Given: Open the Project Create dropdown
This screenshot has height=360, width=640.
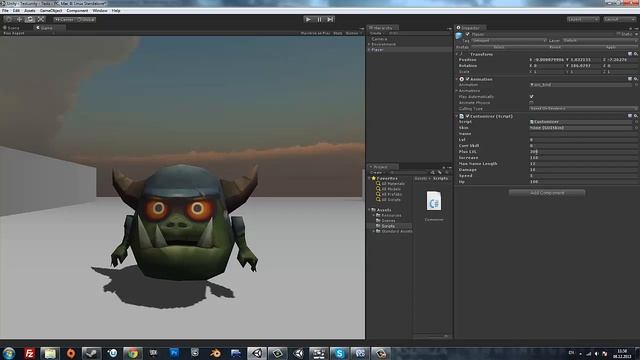Looking at the screenshot, I should point(377,172).
